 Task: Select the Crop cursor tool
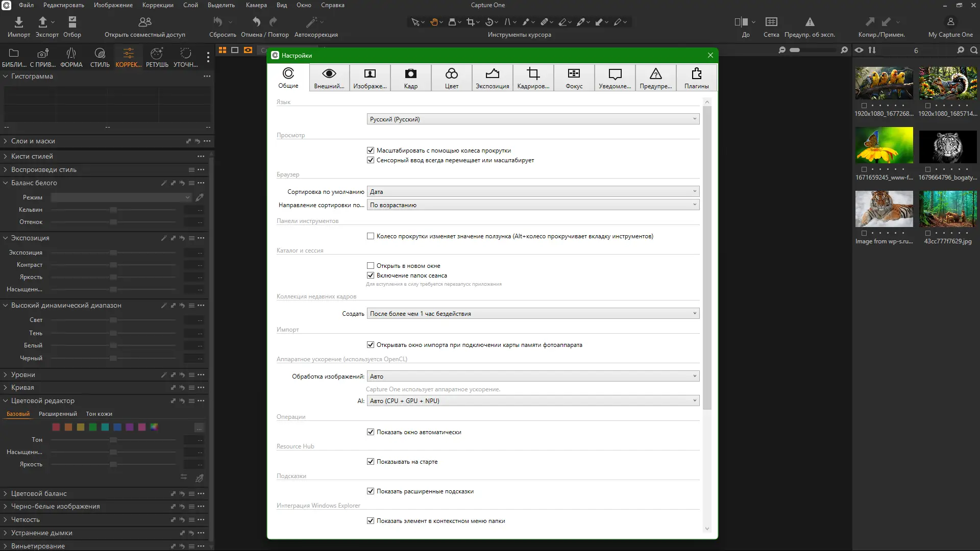(x=470, y=22)
